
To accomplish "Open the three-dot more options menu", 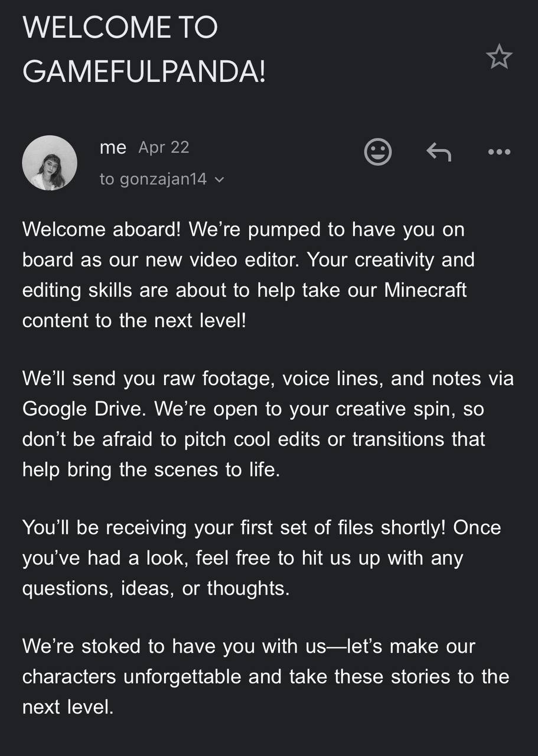I will coord(500,152).
